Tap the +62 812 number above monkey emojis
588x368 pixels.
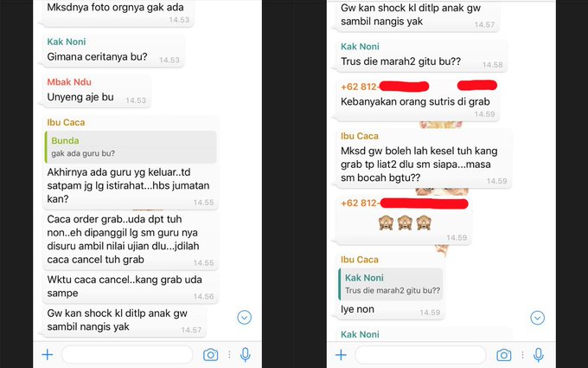tap(359, 203)
